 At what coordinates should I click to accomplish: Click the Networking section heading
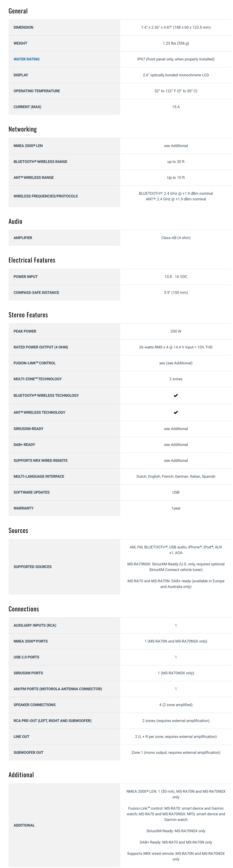(x=23, y=129)
